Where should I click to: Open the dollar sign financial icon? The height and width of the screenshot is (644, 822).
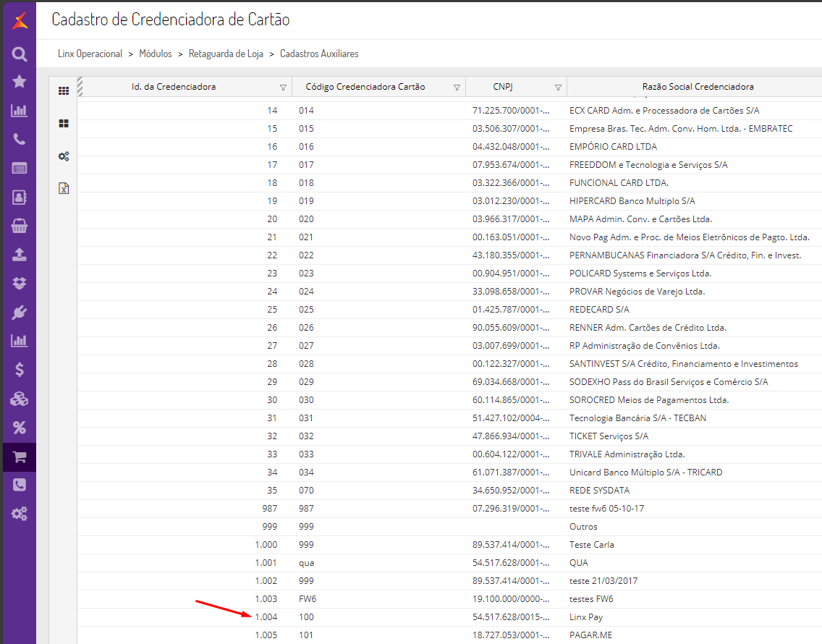pos(20,370)
